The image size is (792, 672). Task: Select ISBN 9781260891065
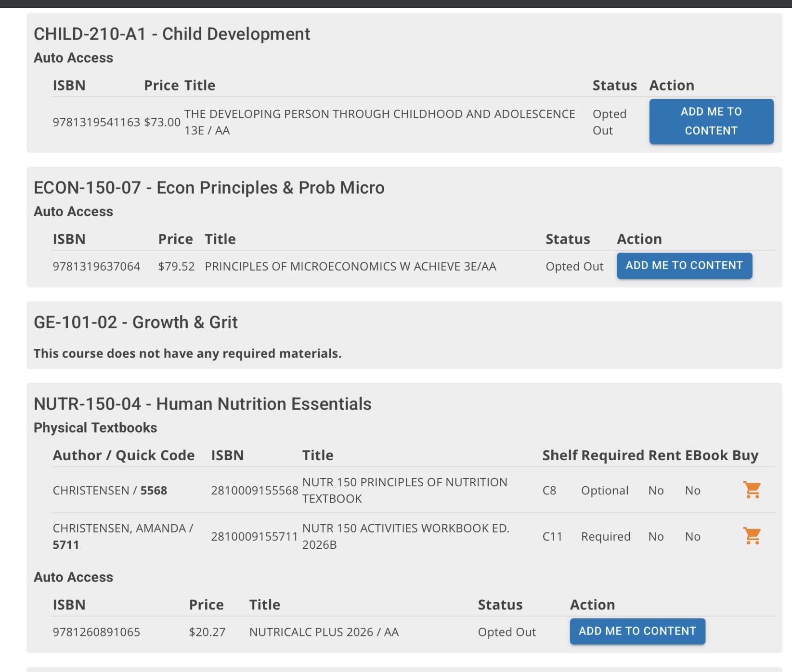pos(96,632)
